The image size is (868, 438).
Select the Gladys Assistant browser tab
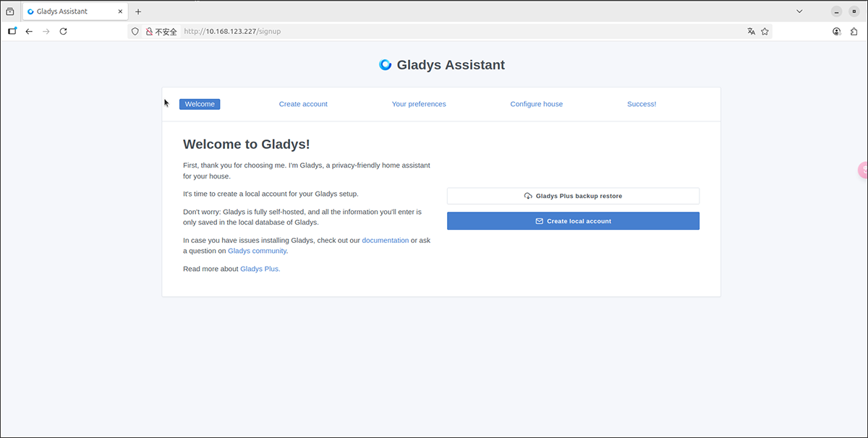click(76, 12)
